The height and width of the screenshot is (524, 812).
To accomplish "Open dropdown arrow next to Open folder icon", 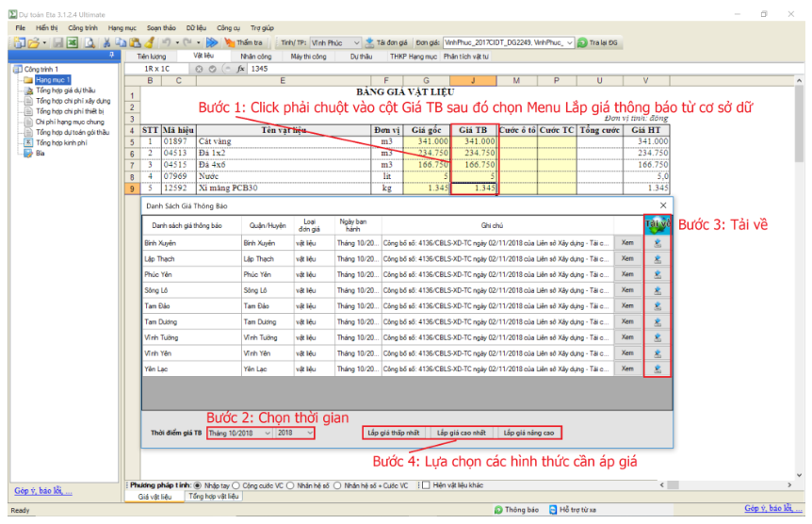I will pos(44,42).
